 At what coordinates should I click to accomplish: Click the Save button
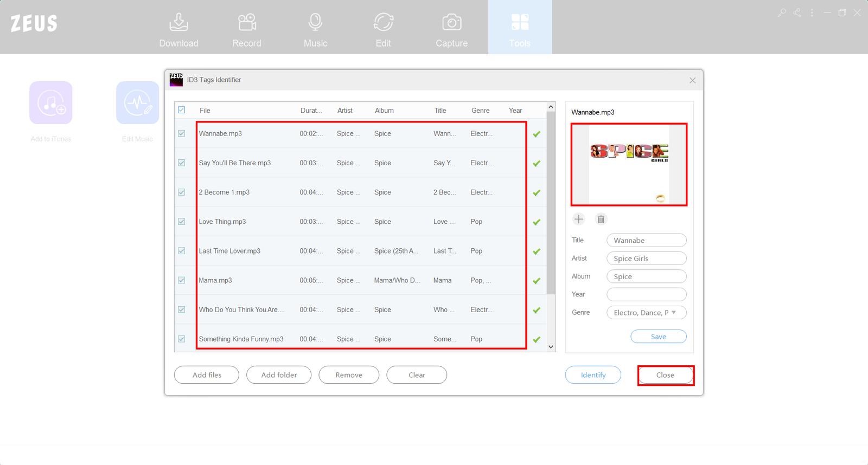(659, 337)
